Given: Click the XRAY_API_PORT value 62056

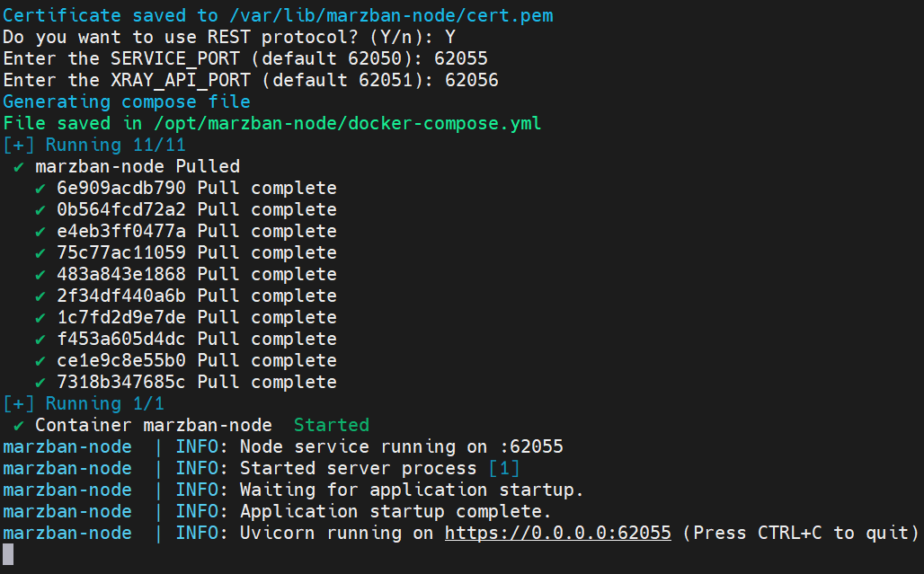Looking at the screenshot, I should point(471,80).
